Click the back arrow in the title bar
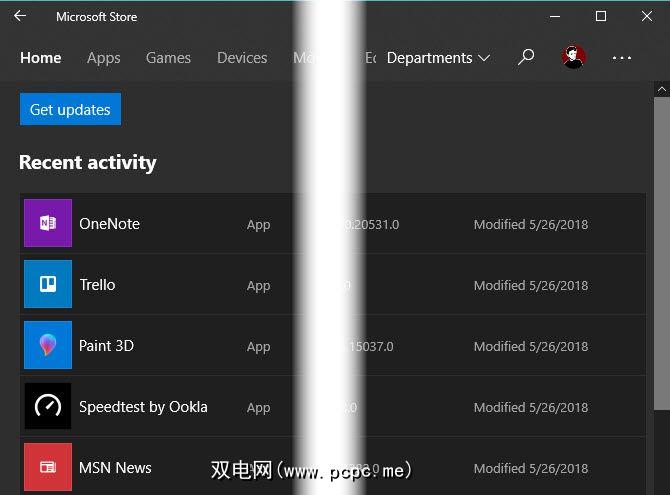The image size is (670, 495). tap(20, 16)
